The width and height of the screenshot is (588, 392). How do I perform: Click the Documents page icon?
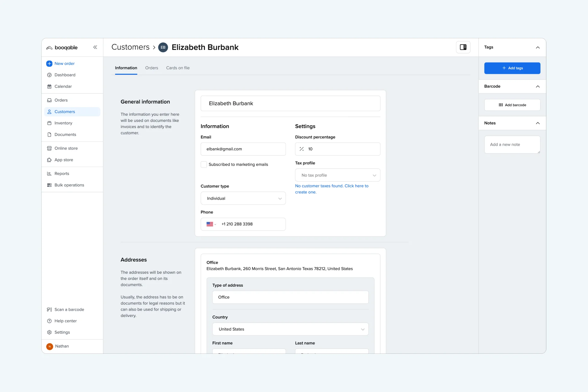click(49, 134)
